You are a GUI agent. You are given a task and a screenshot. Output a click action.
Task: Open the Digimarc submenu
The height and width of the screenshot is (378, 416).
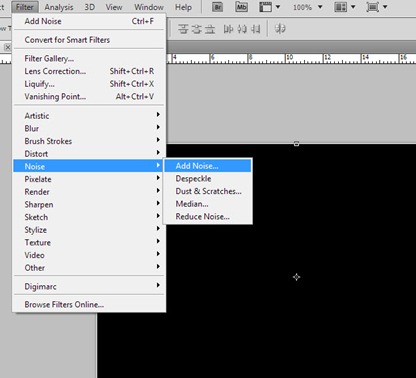tap(89, 286)
